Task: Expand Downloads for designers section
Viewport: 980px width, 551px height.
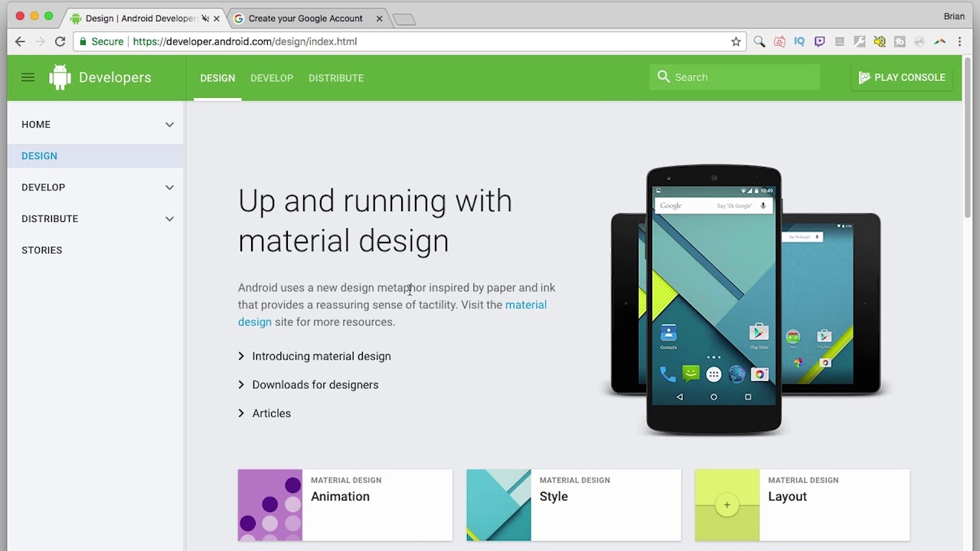Action: 309,384
